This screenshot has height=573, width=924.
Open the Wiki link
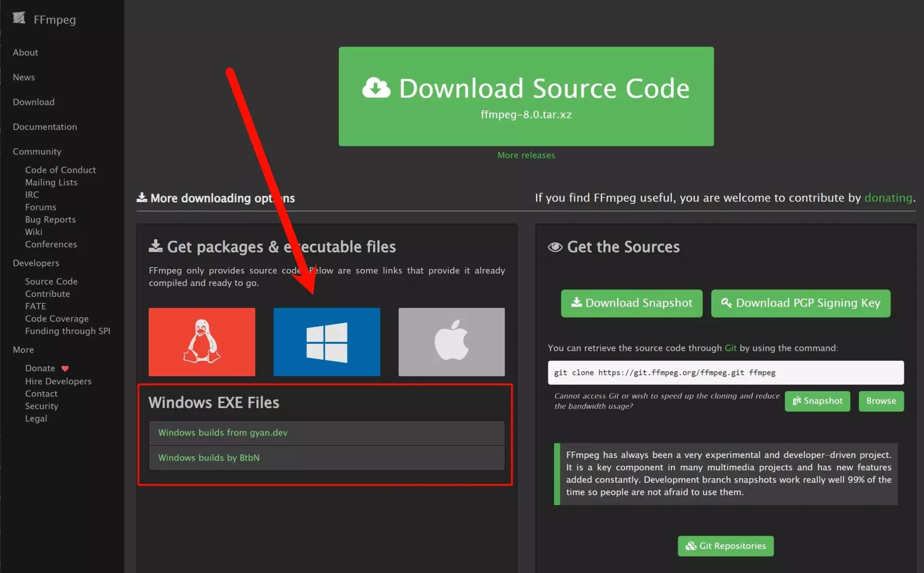tap(33, 232)
